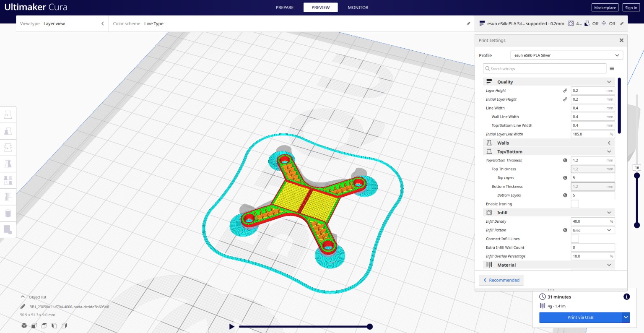Switch to Recommended print settings
The image size is (644, 333).
501,280
